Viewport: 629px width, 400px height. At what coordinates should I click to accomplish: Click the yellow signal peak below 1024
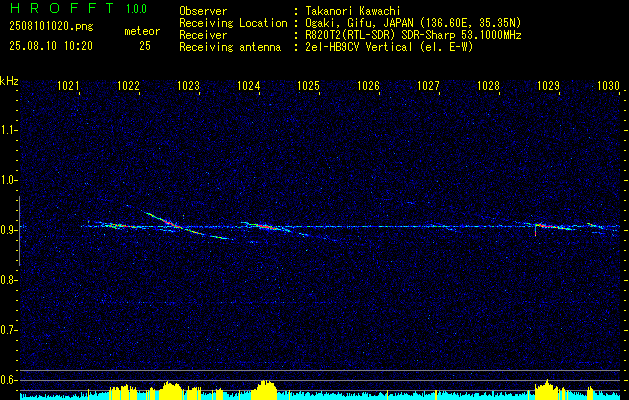264,389
